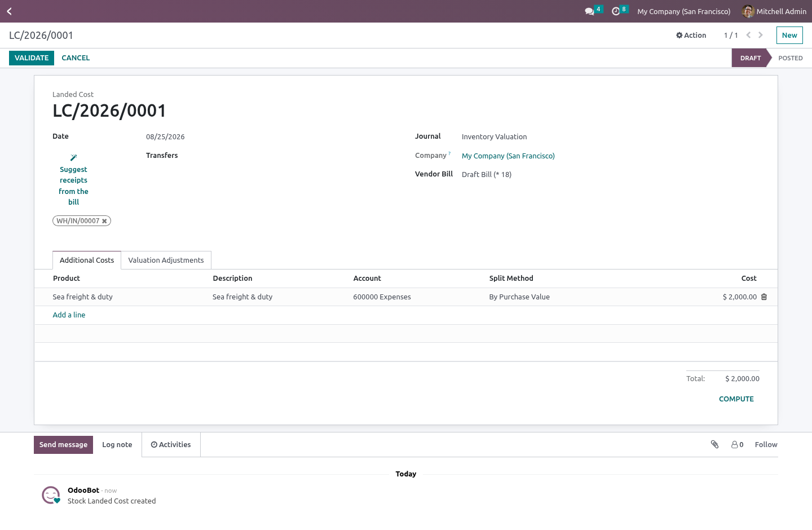Click the Cancel button
The height and width of the screenshot is (530, 812).
[x=76, y=58]
